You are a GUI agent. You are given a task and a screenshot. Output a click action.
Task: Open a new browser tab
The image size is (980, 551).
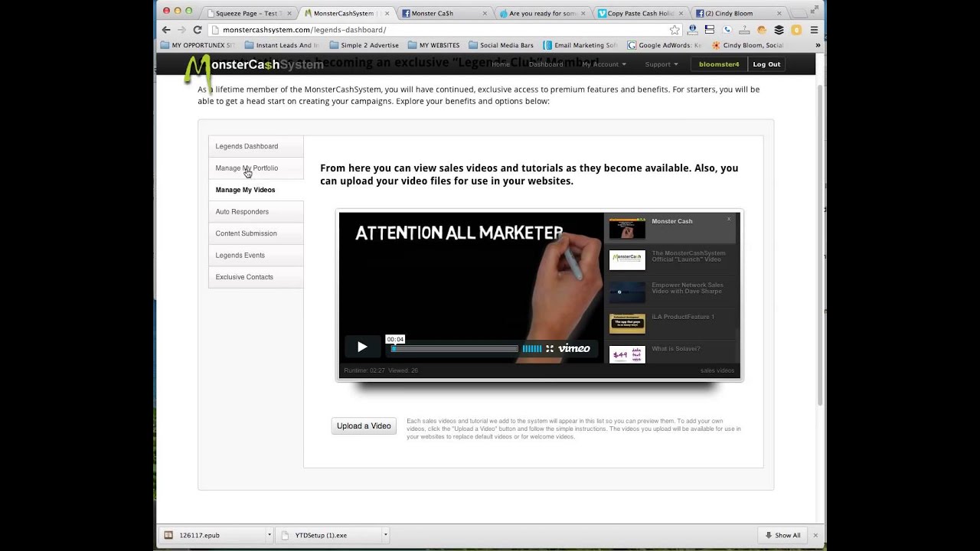(801, 13)
